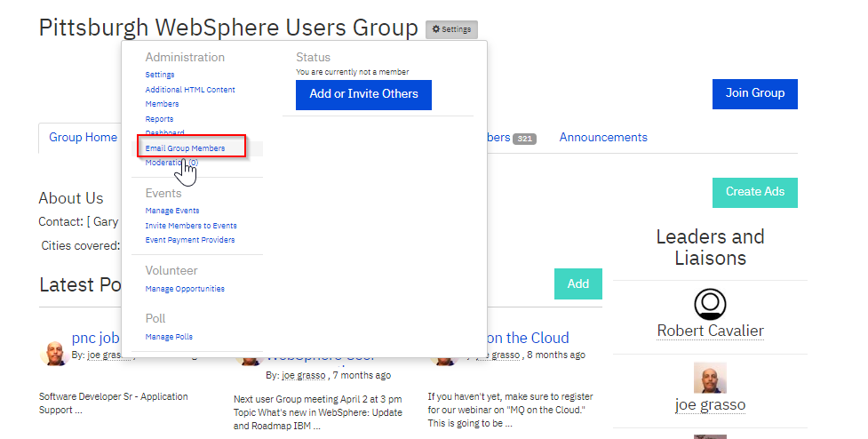Open Manage Events link

pyautogui.click(x=172, y=211)
